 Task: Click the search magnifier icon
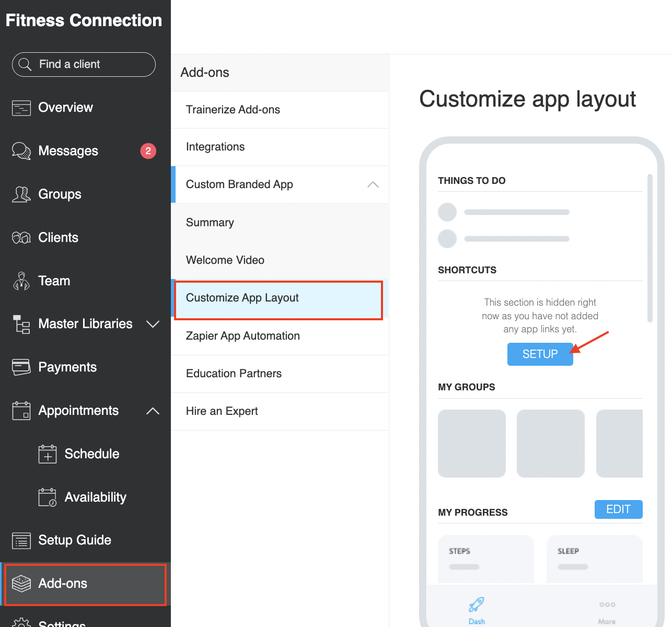click(25, 64)
